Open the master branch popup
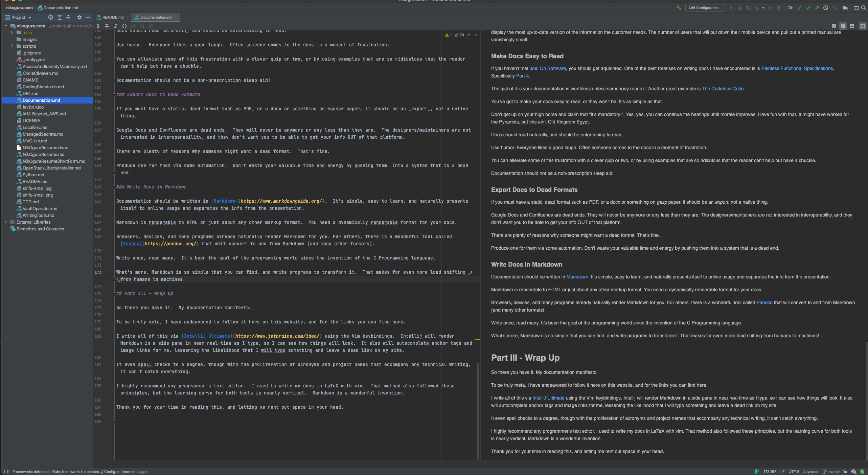The height and width of the screenshot is (475, 868). [x=831, y=472]
